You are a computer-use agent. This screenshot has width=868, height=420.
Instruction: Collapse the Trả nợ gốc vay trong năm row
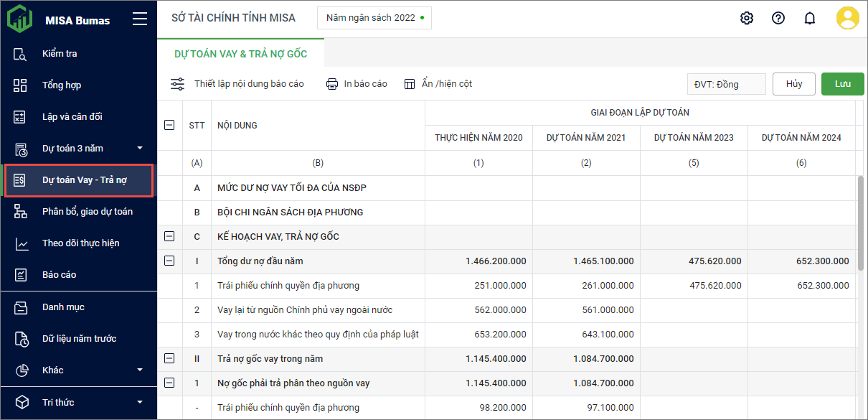click(169, 358)
